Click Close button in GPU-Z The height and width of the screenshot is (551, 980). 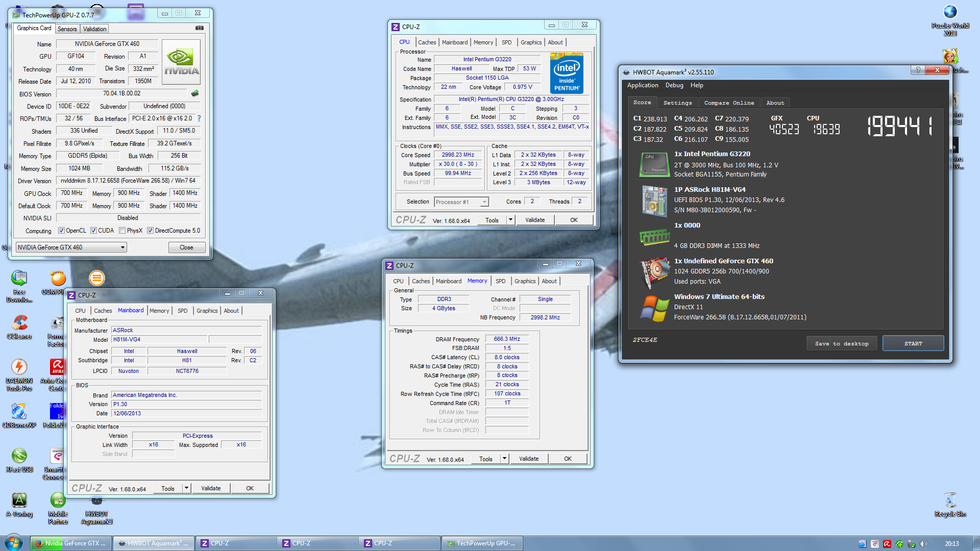[x=186, y=247]
